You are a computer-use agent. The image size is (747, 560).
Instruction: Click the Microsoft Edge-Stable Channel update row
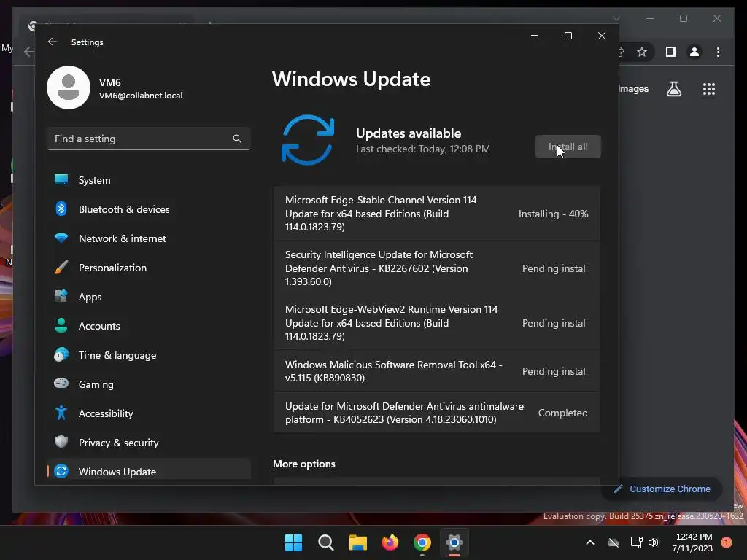436,214
